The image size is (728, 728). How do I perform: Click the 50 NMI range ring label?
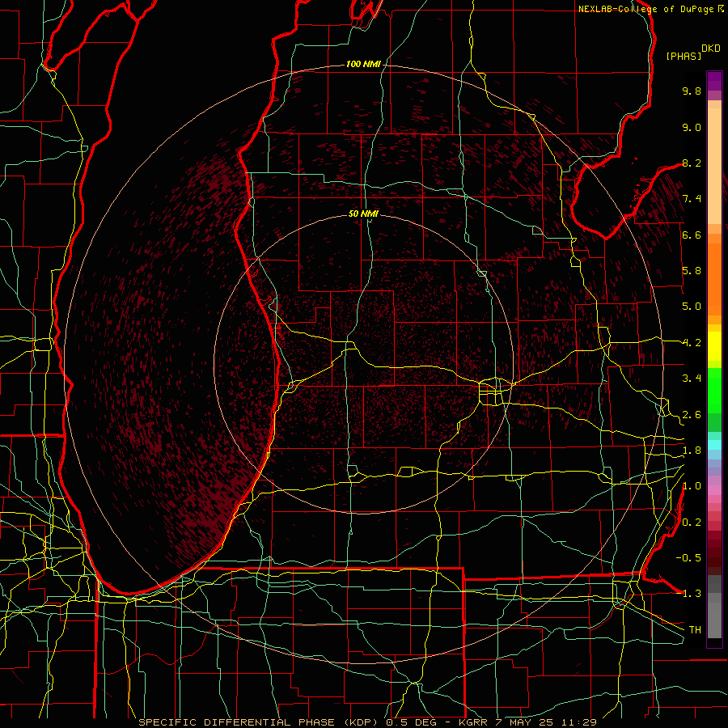(363, 214)
